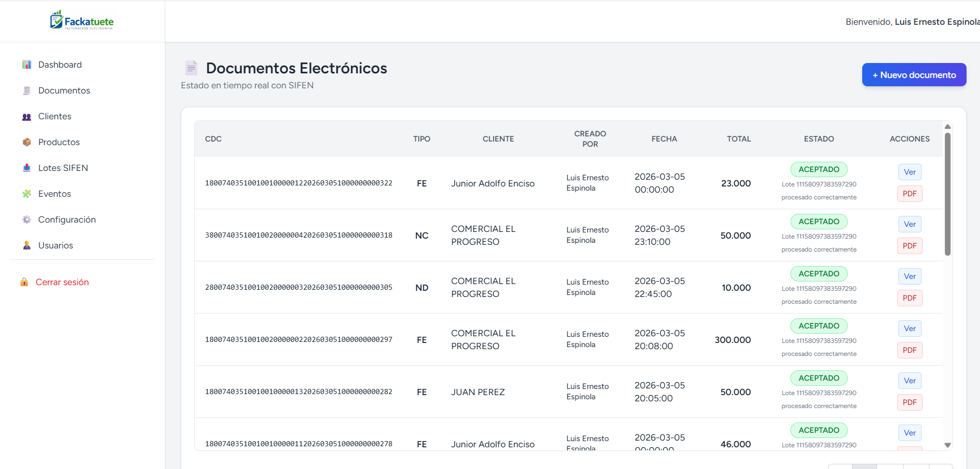Open PDF of the ND 10.000 document
The height and width of the screenshot is (469, 980).
[909, 298]
